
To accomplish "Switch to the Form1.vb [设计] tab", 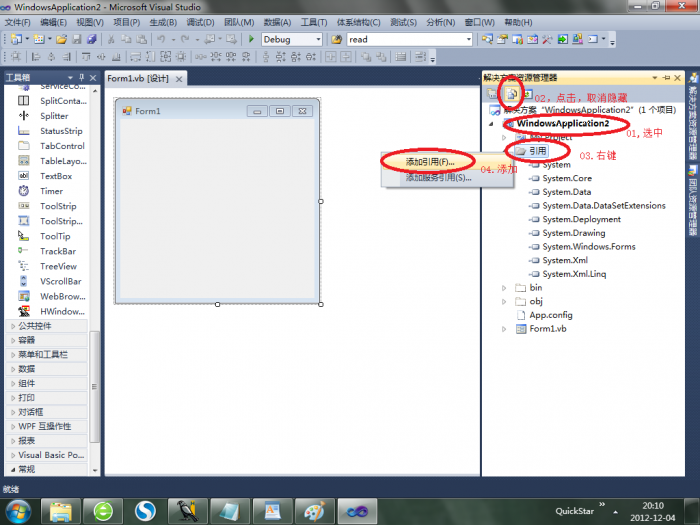I will coord(138,79).
